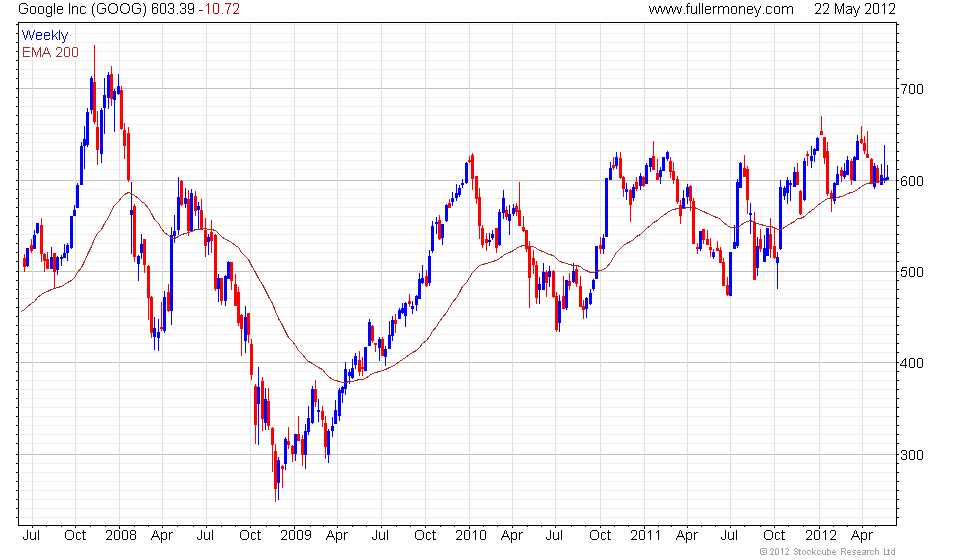Click the Oct label before 2009
This screenshot has height=560, width=980.
[x=250, y=536]
